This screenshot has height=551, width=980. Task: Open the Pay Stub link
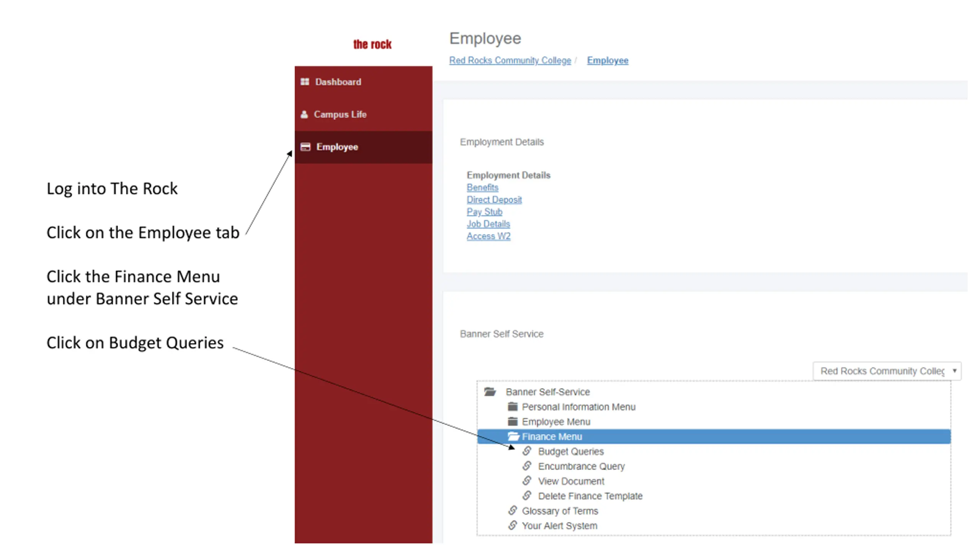point(484,212)
